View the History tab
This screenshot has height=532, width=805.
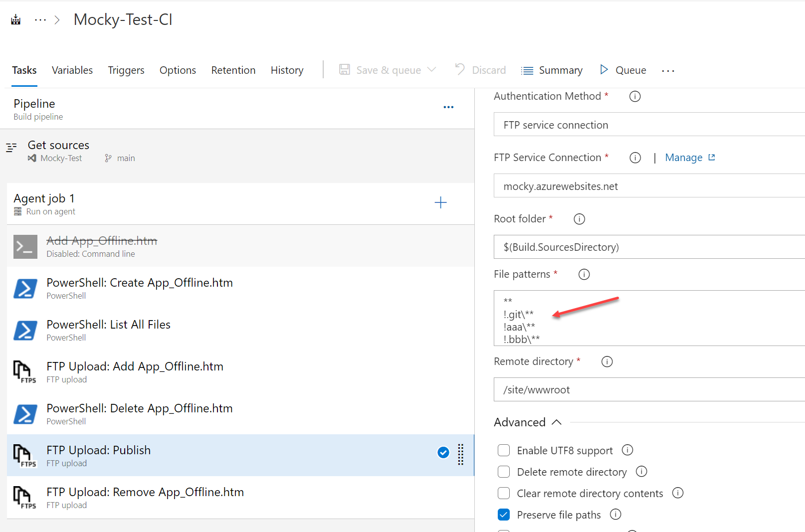[x=287, y=70]
